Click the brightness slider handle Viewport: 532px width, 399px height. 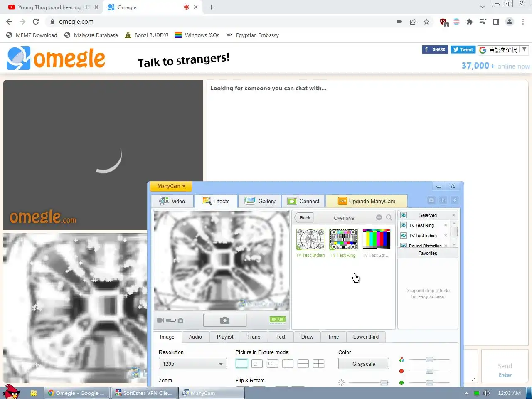[x=384, y=382]
